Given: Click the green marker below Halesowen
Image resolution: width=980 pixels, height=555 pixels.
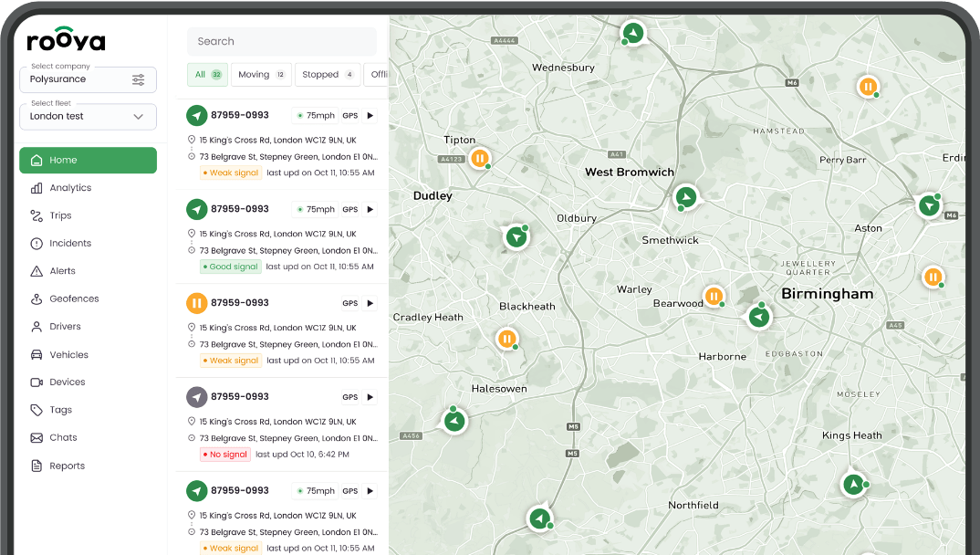Looking at the screenshot, I should [x=455, y=421].
